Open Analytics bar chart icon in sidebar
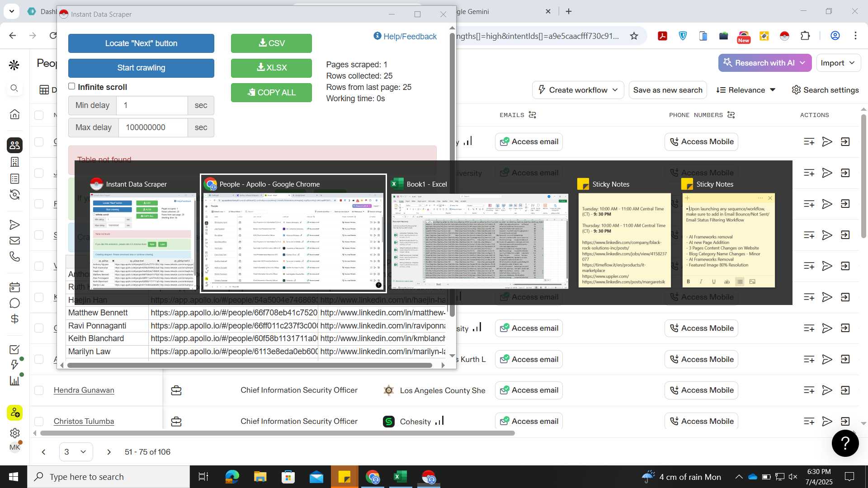868x488 pixels. 14,380
